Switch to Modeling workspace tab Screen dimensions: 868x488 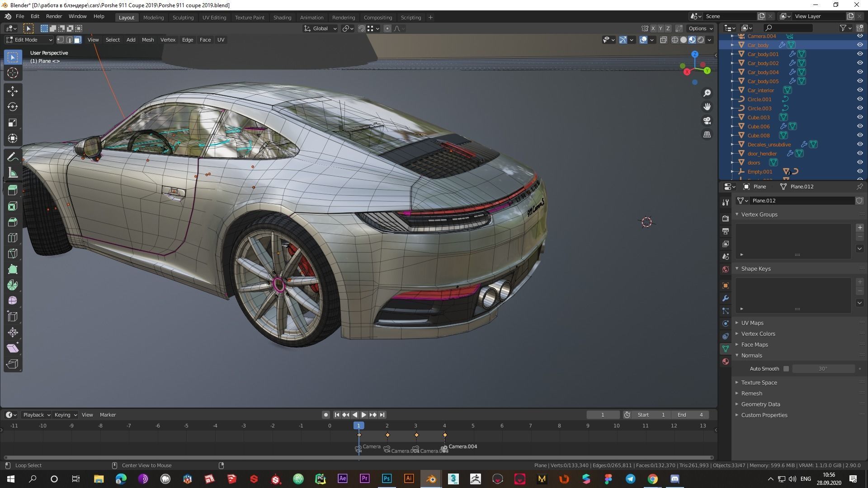coord(153,18)
